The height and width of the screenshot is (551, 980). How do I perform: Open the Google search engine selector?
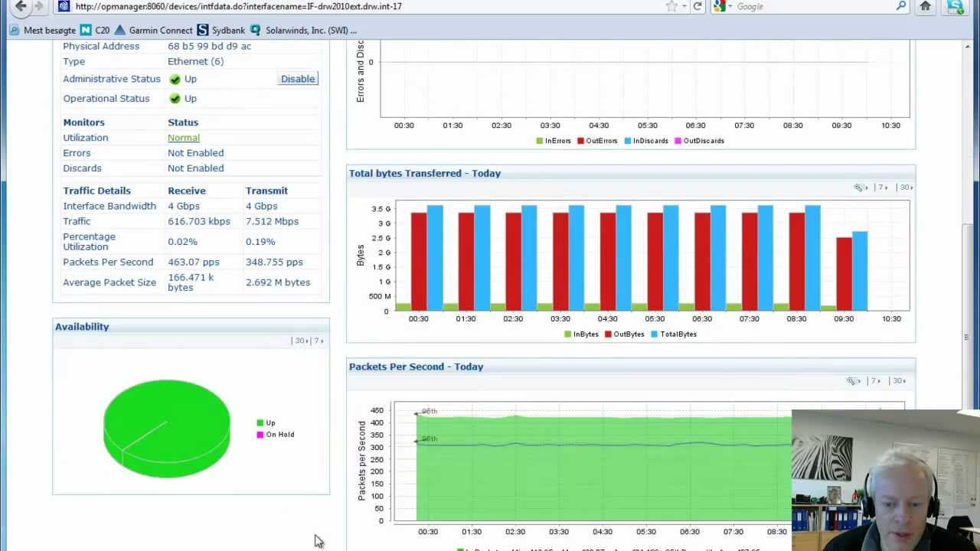click(x=721, y=6)
